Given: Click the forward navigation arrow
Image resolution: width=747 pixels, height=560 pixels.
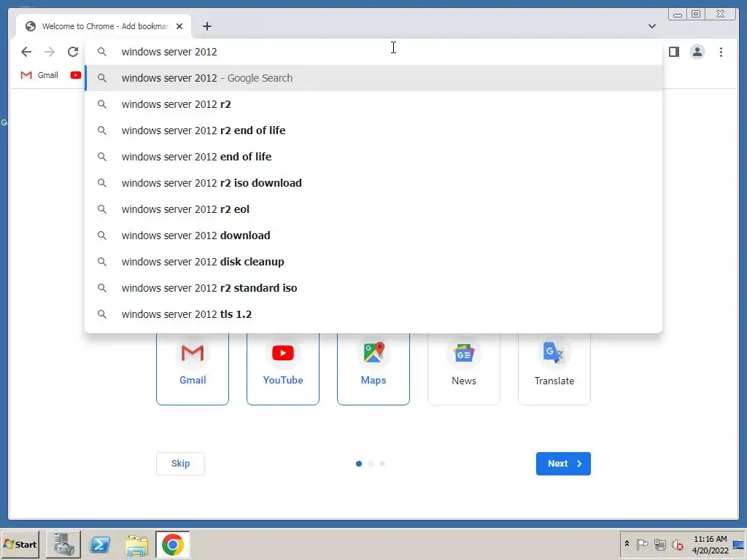Looking at the screenshot, I should pyautogui.click(x=50, y=52).
